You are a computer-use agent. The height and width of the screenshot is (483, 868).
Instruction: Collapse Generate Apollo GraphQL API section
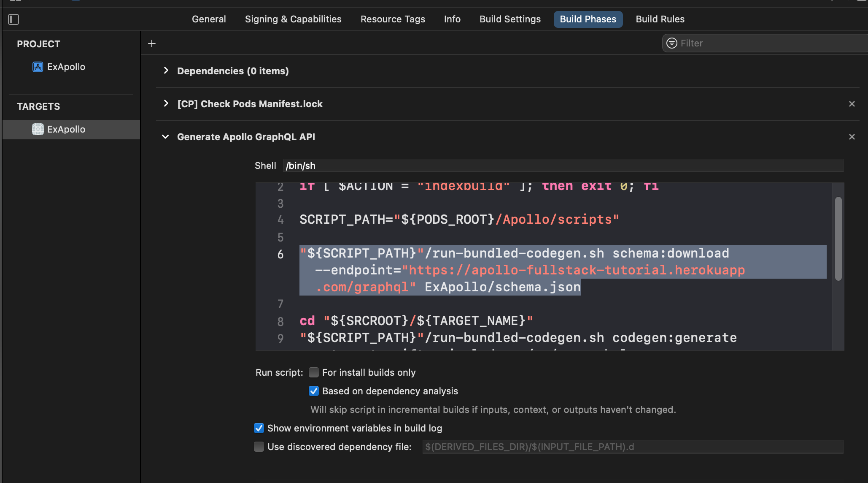click(165, 137)
